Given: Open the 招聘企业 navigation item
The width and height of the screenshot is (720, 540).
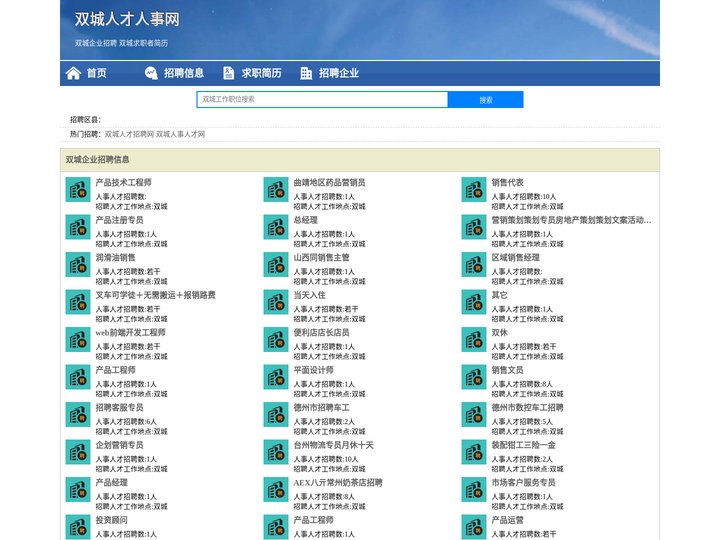Looking at the screenshot, I should click(339, 73).
